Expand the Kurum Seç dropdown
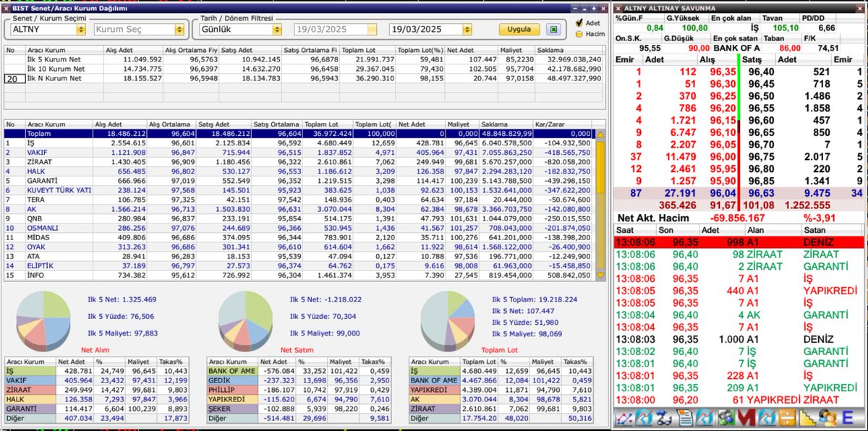This screenshot has width=868, height=431. click(179, 30)
